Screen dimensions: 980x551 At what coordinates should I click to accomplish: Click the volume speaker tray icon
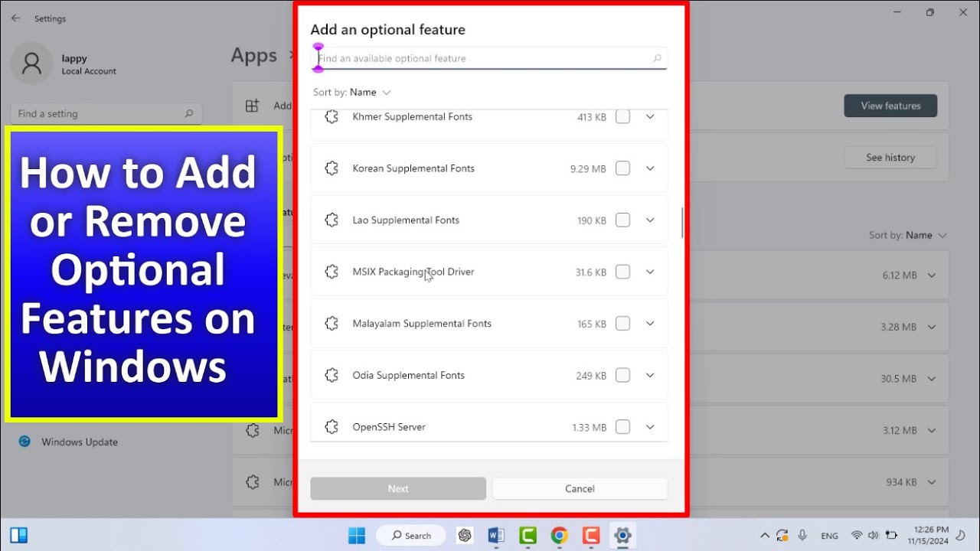(x=874, y=536)
